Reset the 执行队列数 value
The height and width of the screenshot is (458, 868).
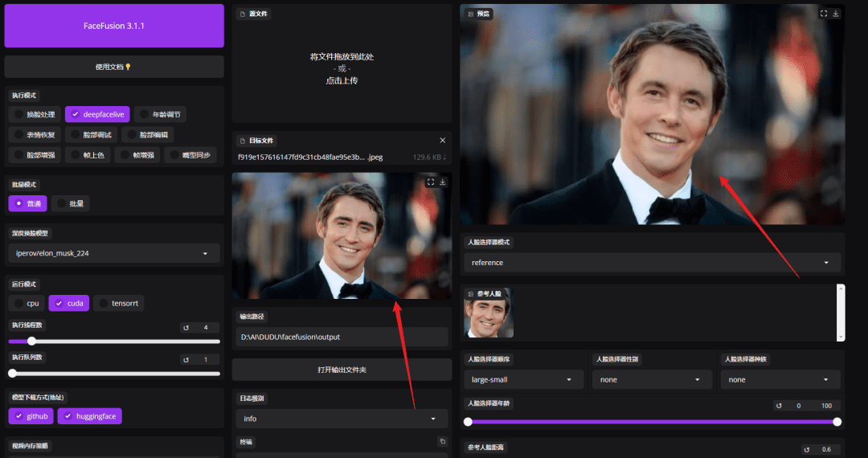click(186, 359)
